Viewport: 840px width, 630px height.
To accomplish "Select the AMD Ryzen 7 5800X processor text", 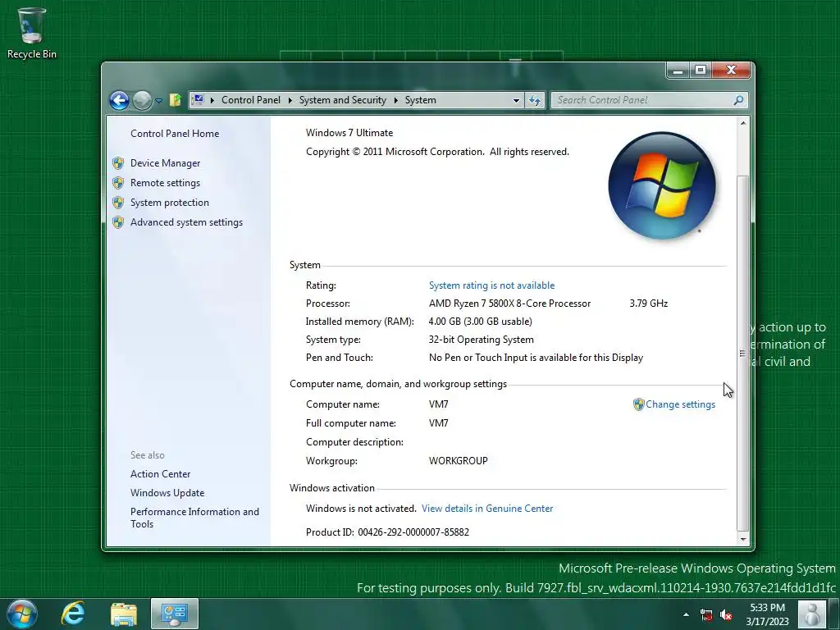I will click(509, 304).
